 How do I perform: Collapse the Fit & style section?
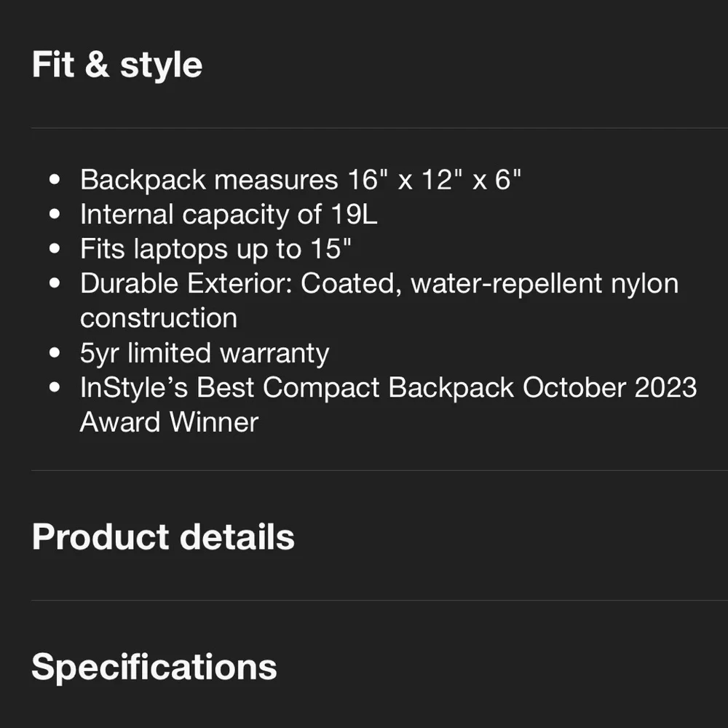coord(117,65)
